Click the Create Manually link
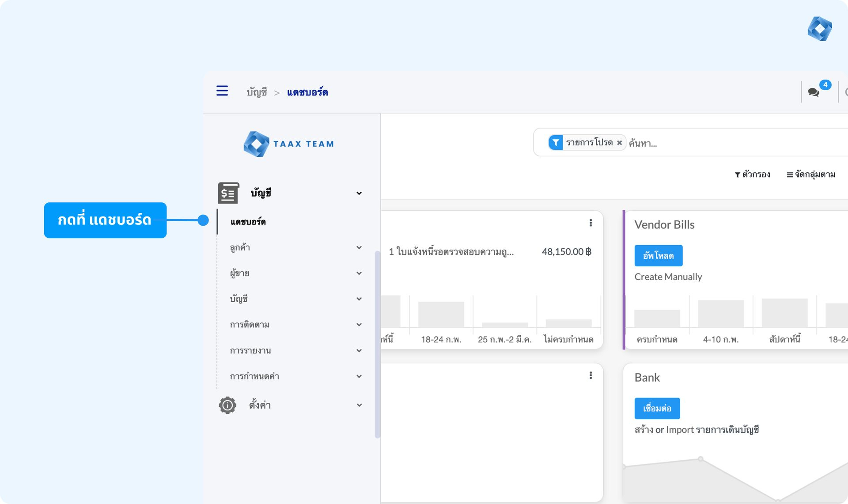The height and width of the screenshot is (504, 848). (x=668, y=277)
